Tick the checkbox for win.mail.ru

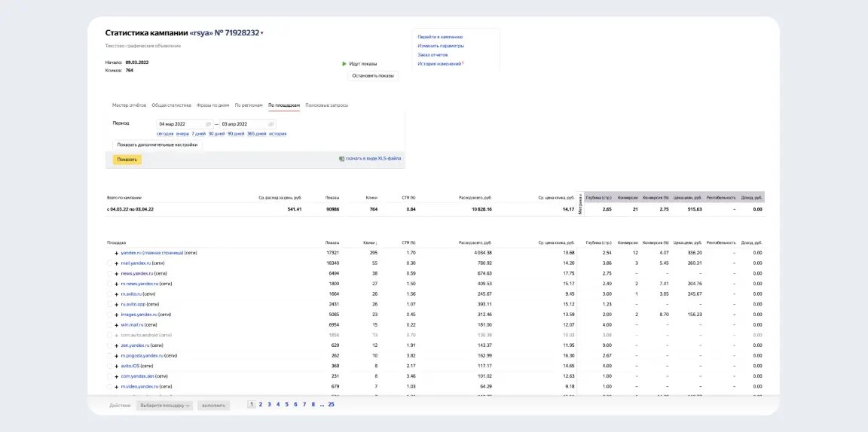[109, 324]
